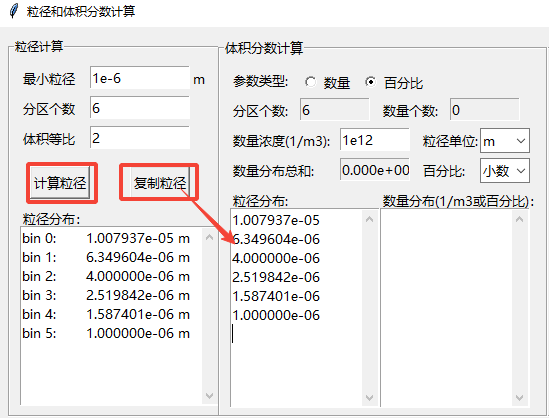549x418 pixels.
Task: Click down arrow of left 粒径分布 scrollbar
Action: tap(209, 396)
